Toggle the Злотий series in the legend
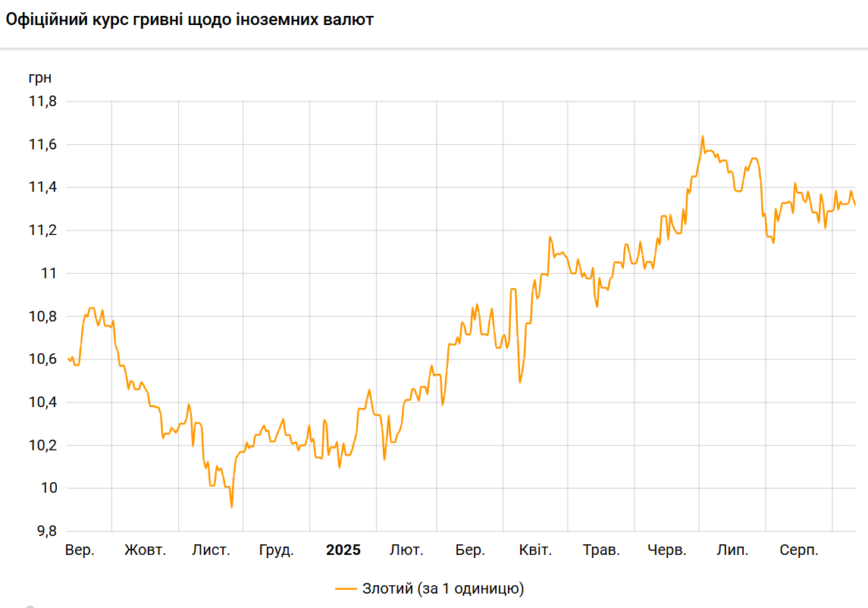The height and width of the screenshot is (608, 868). point(443,588)
